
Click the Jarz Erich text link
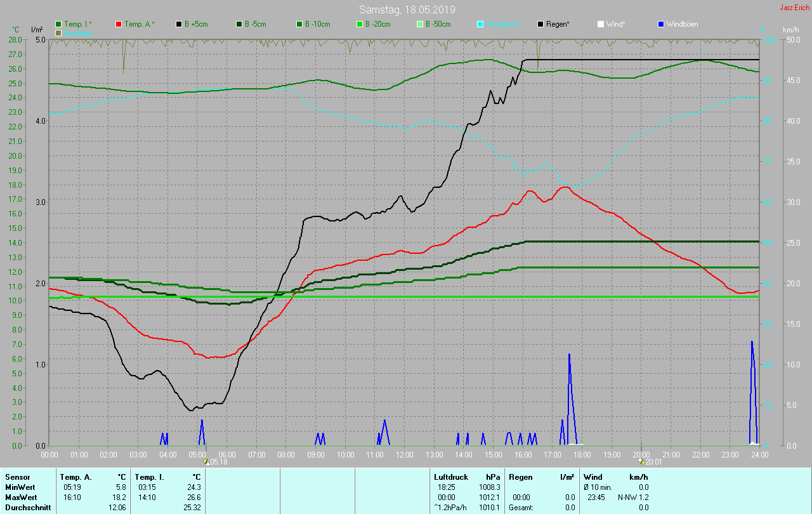(x=794, y=8)
